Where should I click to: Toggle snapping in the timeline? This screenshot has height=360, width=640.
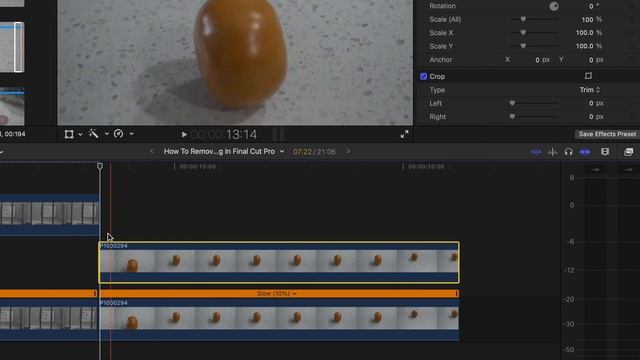pos(585,152)
